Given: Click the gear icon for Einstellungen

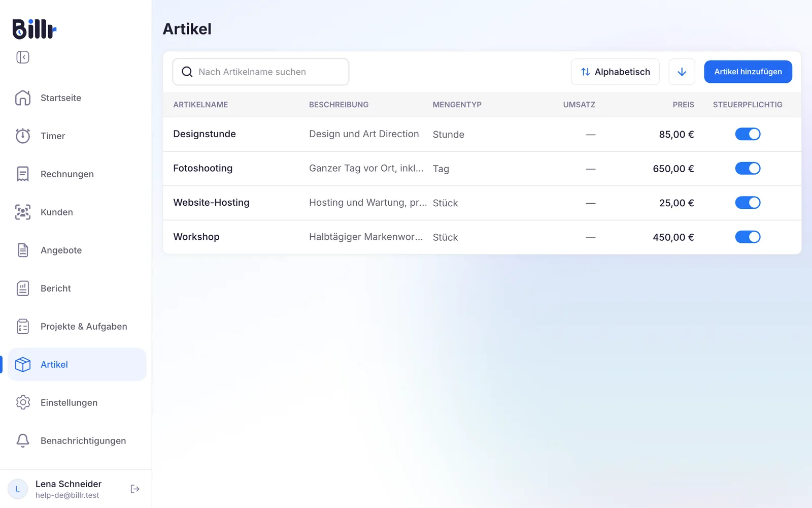Looking at the screenshot, I should pyautogui.click(x=23, y=402).
